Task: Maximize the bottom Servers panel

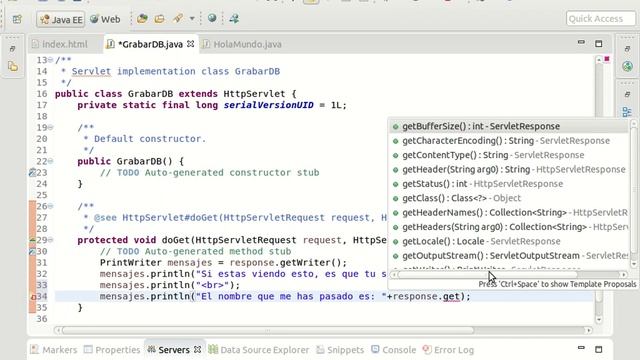Action: coord(598,349)
